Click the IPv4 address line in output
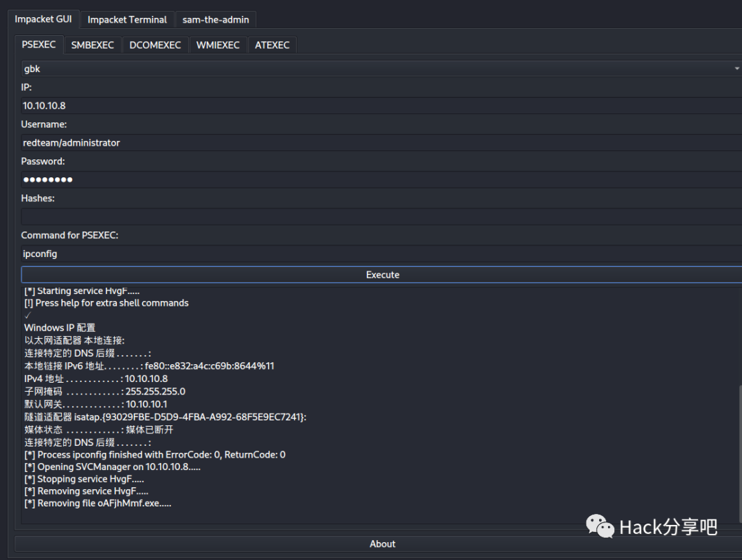Screen dimensions: 742x560 [96, 379]
